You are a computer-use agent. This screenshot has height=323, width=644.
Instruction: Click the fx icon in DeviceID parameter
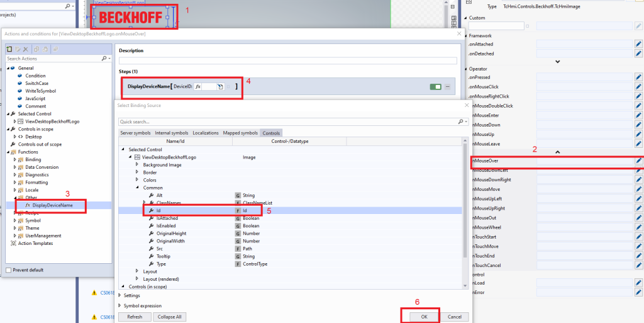(197, 87)
